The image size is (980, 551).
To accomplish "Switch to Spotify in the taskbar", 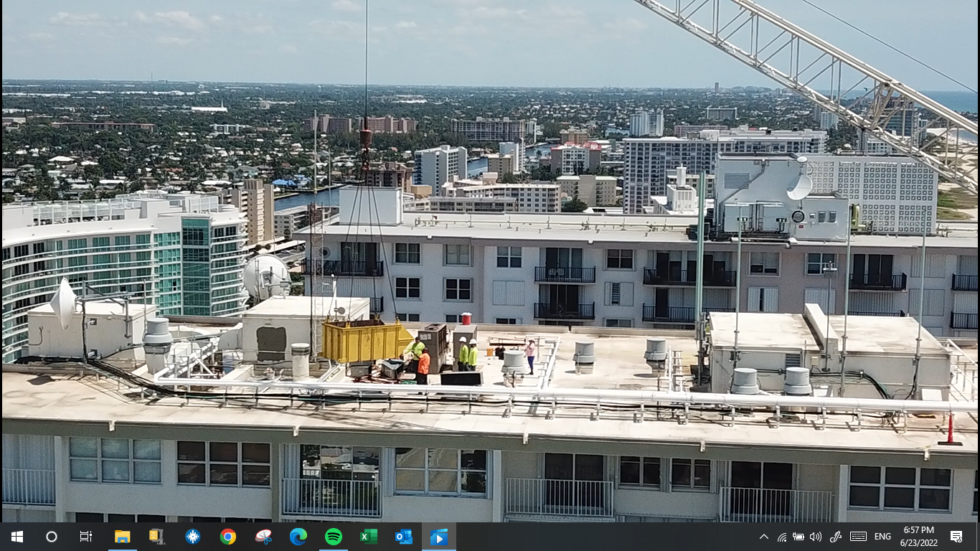I will (x=334, y=537).
